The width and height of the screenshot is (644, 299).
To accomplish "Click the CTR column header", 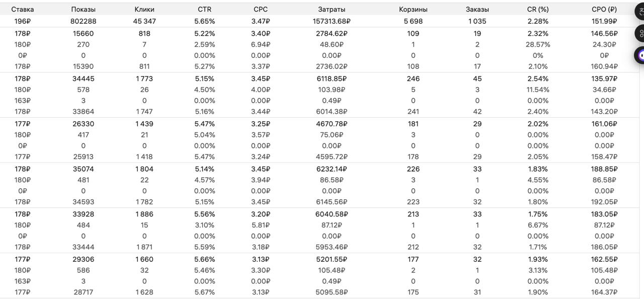I will pyautogui.click(x=204, y=9).
